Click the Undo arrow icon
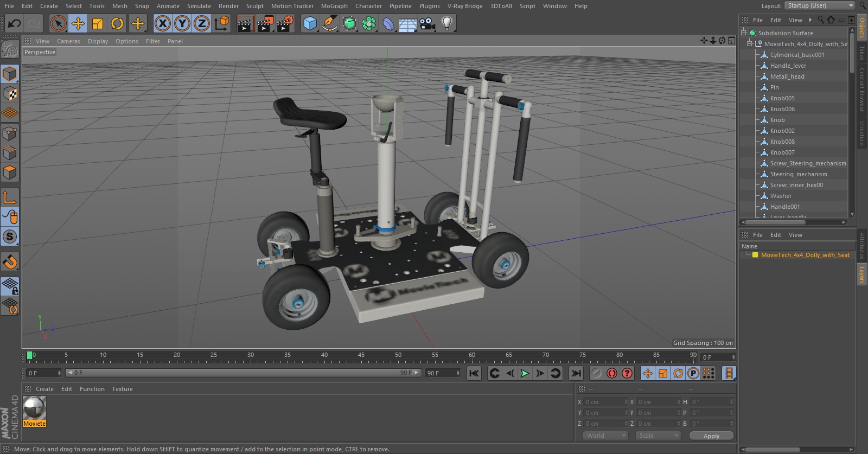 [x=15, y=23]
